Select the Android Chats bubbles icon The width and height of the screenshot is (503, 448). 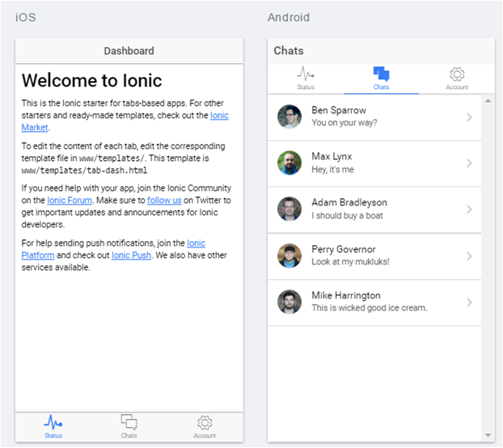pyautogui.click(x=381, y=74)
